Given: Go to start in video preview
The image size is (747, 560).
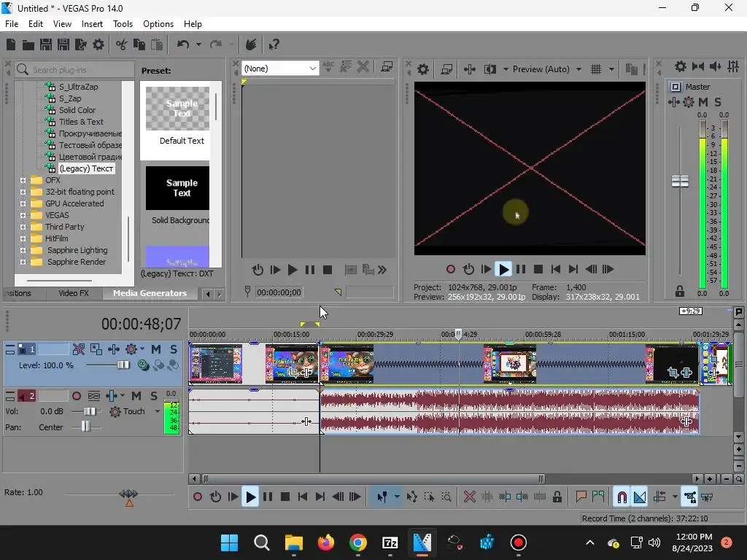Looking at the screenshot, I should (x=555, y=270).
